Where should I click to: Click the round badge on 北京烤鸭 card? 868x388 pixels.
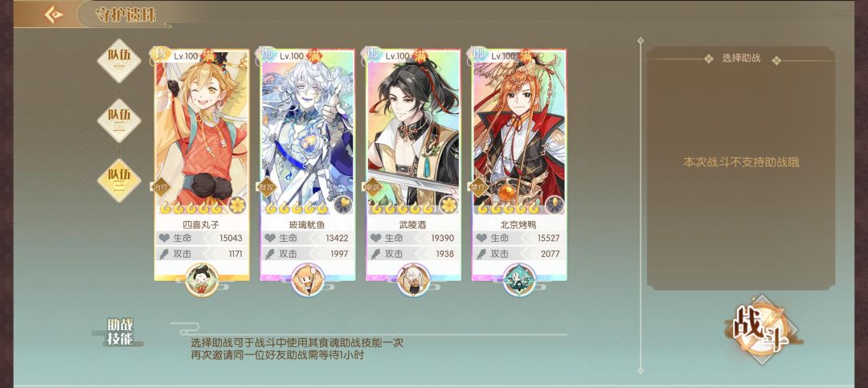coord(555,206)
